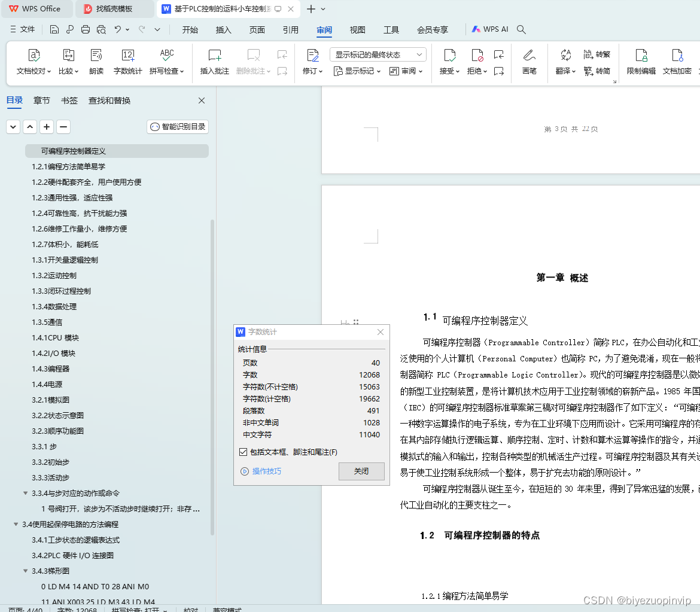Select outline item 可编程序控制器定义
This screenshot has height=612, width=700.
click(x=117, y=151)
